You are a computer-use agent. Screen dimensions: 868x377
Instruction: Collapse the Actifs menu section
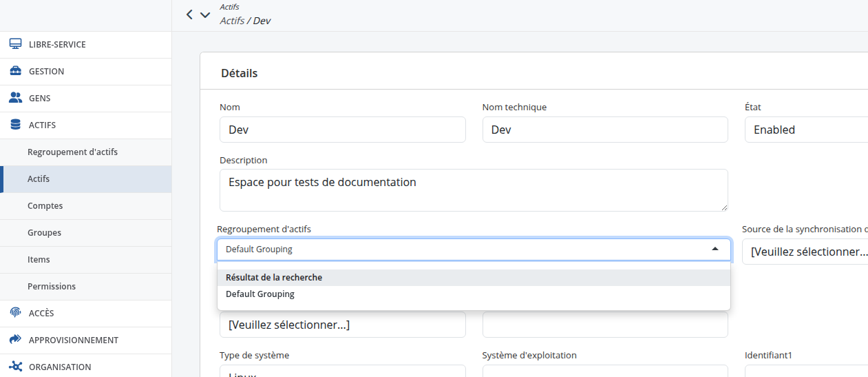click(85, 125)
